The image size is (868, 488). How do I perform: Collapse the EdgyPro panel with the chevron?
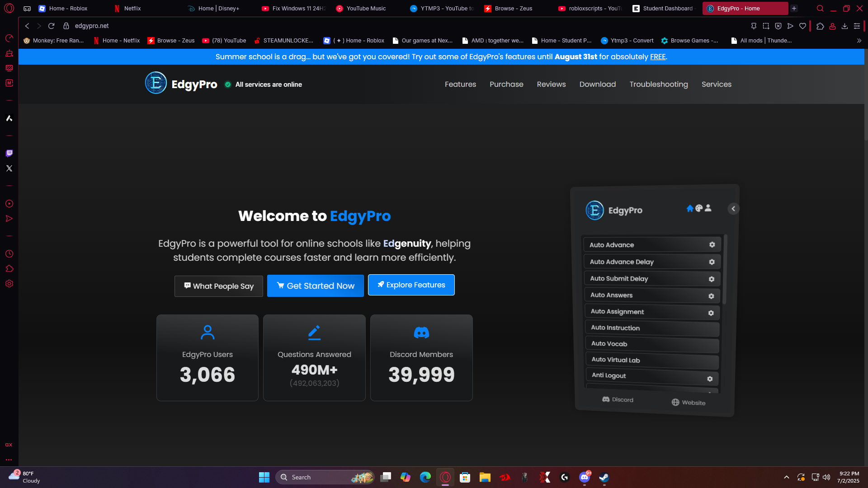coord(733,208)
